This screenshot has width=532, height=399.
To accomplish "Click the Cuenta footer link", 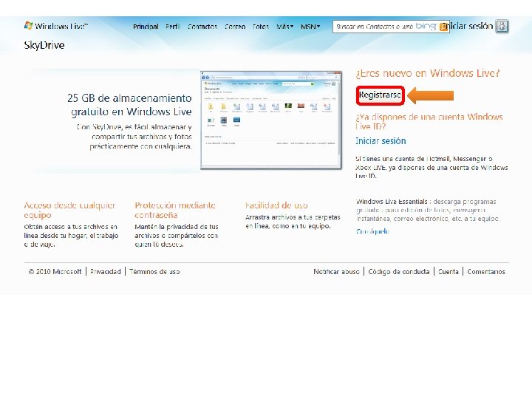I will coord(449,272).
